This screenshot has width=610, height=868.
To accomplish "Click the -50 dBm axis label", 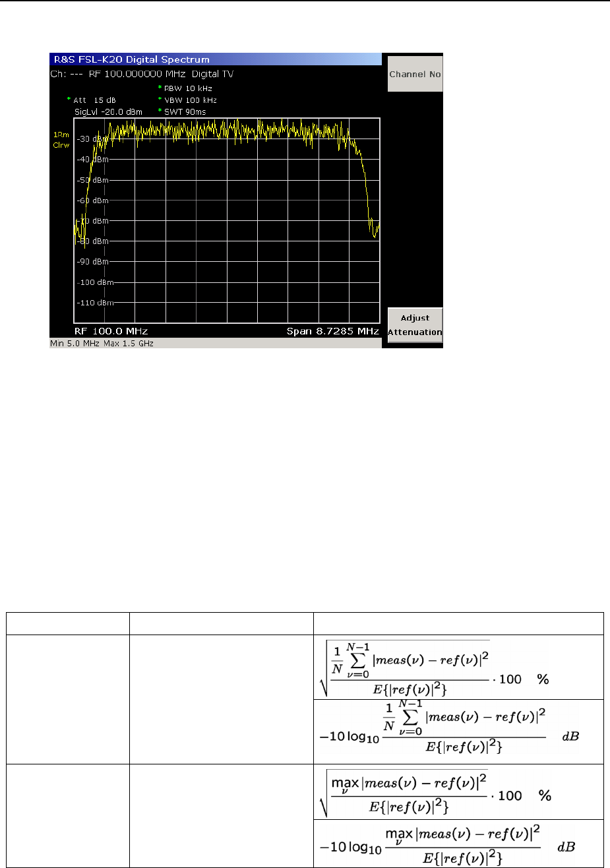I will pos(93,180).
